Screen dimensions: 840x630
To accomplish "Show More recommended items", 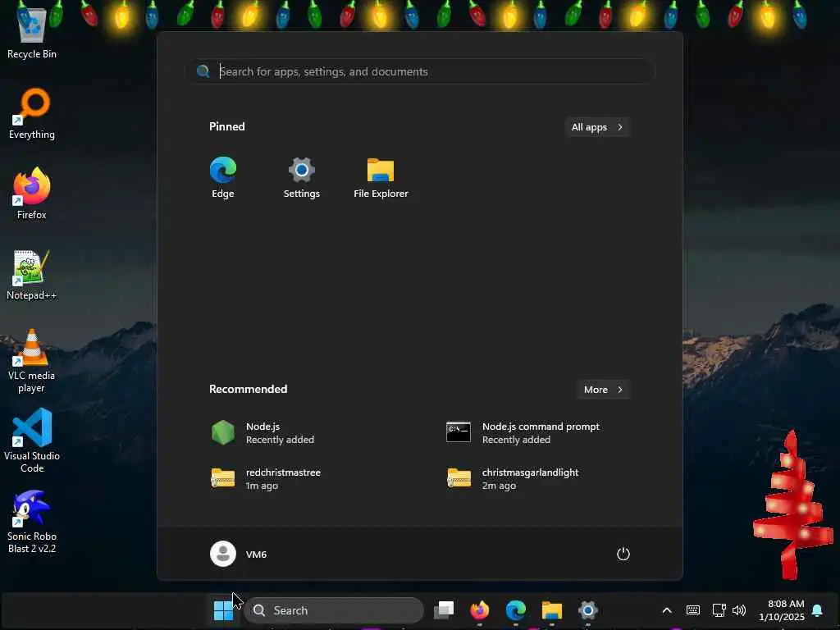I will click(603, 390).
